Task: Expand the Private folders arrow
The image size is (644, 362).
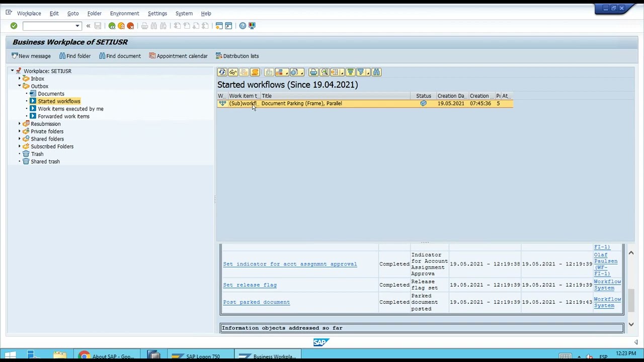Action: click(x=20, y=131)
